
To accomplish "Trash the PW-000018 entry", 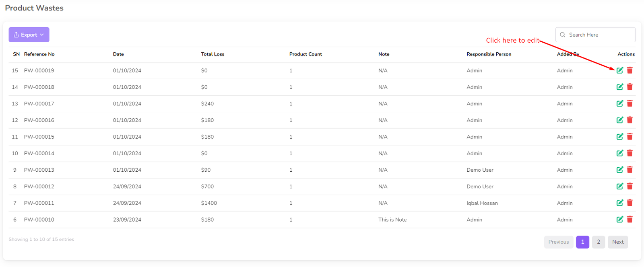I will pos(630,87).
